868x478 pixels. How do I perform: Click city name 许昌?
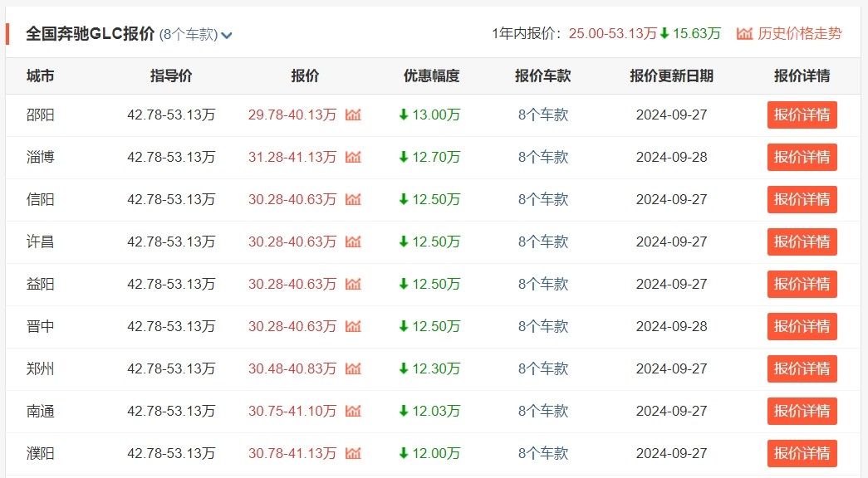tap(41, 241)
